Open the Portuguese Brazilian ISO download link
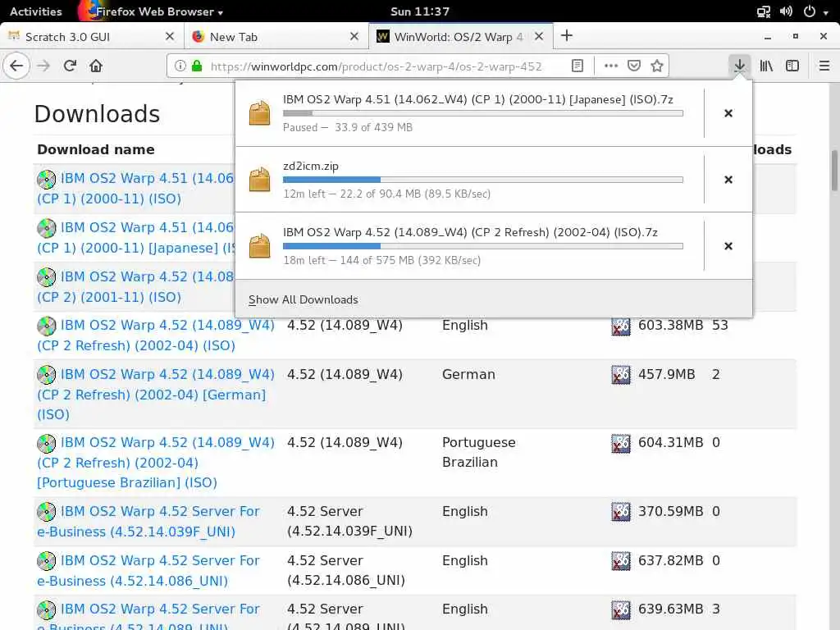 pos(155,463)
